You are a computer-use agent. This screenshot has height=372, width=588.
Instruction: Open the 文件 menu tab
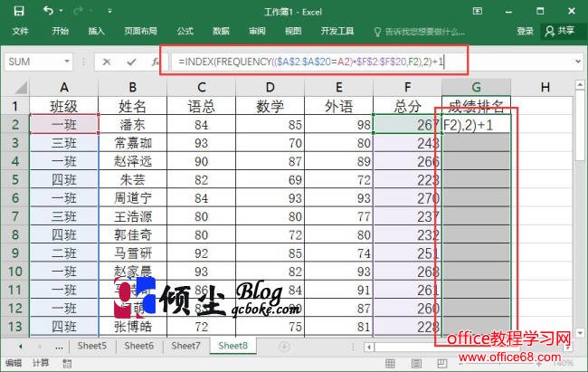point(20,31)
